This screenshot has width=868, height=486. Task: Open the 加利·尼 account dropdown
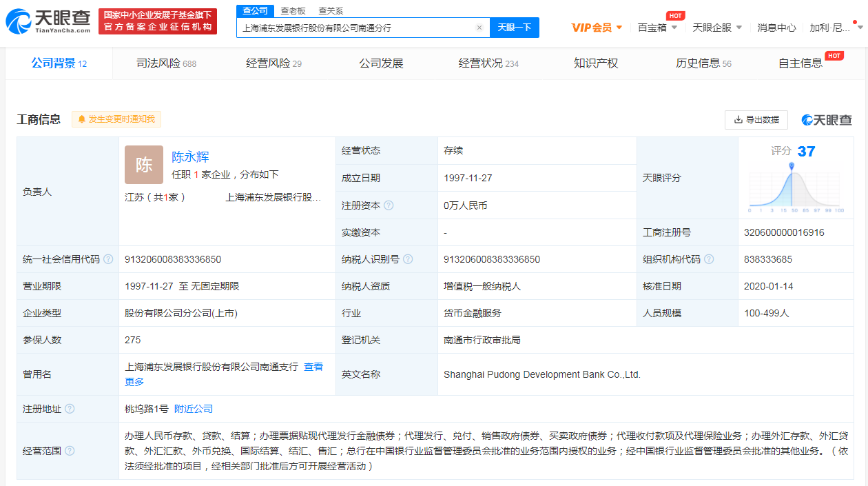[836, 28]
